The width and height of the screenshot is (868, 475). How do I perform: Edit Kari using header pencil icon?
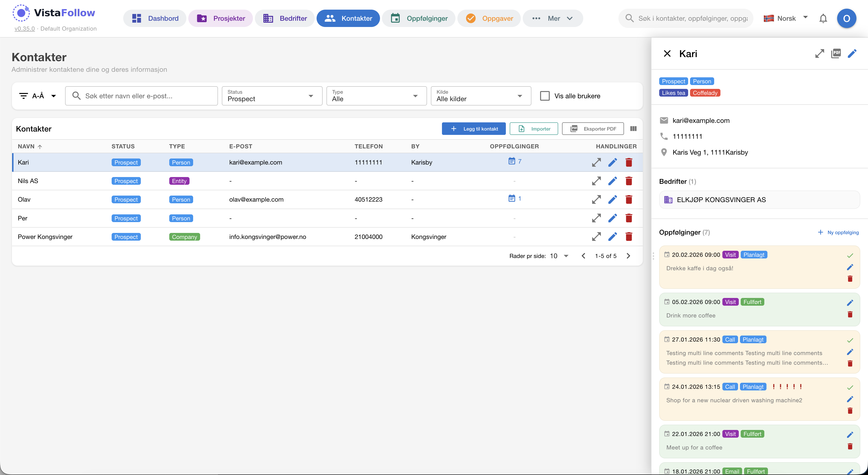[x=852, y=53]
